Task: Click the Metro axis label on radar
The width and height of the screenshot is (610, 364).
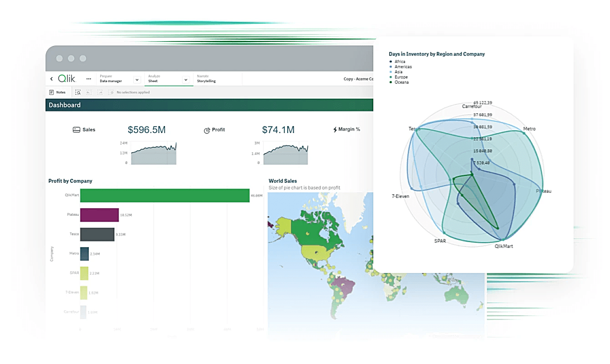Action: point(529,129)
